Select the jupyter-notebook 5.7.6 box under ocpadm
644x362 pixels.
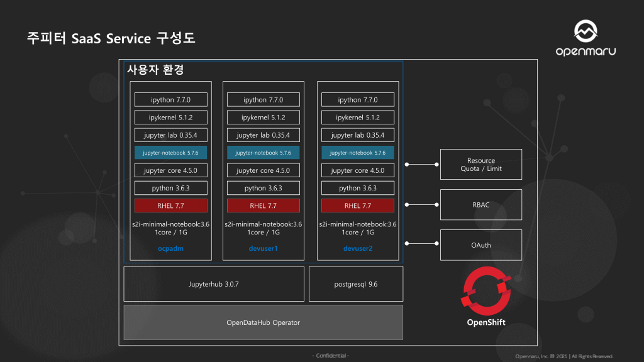[x=170, y=152]
